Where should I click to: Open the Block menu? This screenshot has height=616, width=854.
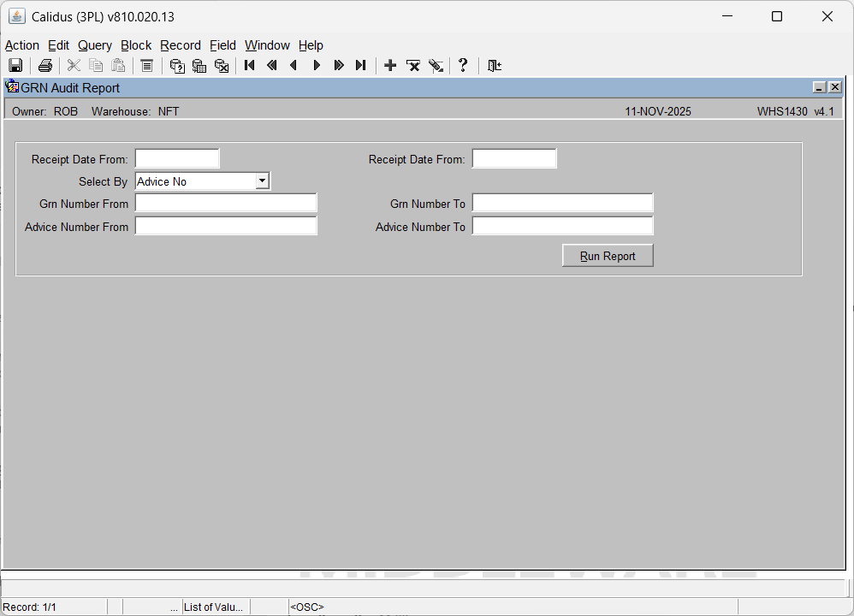click(135, 45)
